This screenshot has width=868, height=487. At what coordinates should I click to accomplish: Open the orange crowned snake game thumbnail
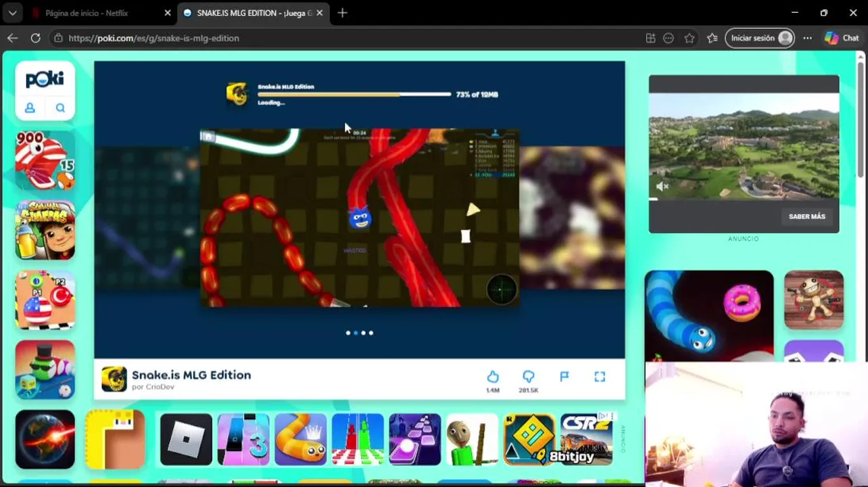(x=300, y=440)
